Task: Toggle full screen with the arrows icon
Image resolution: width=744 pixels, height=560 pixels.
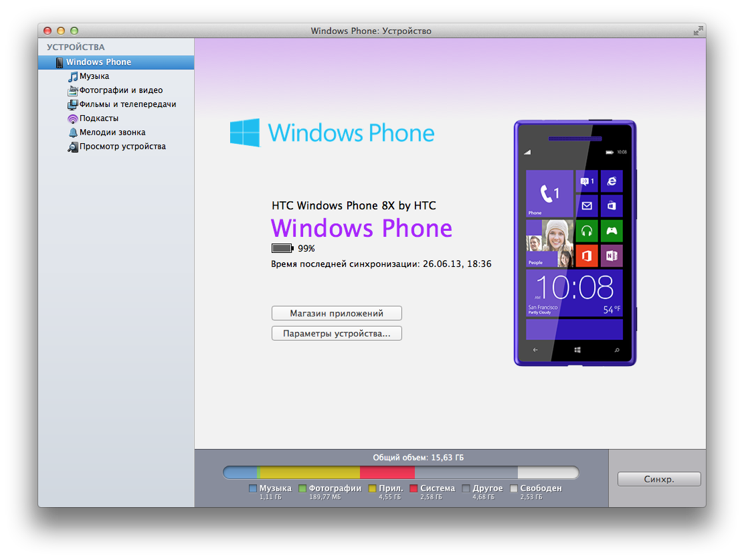Action: [x=698, y=31]
